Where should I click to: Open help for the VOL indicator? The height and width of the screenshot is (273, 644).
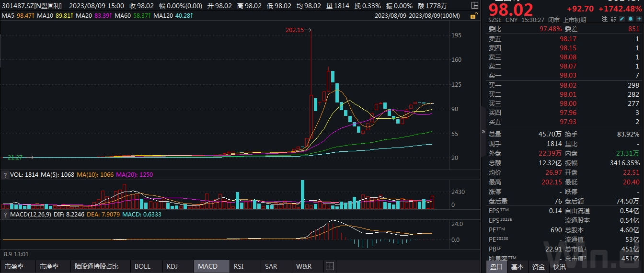pos(5,175)
